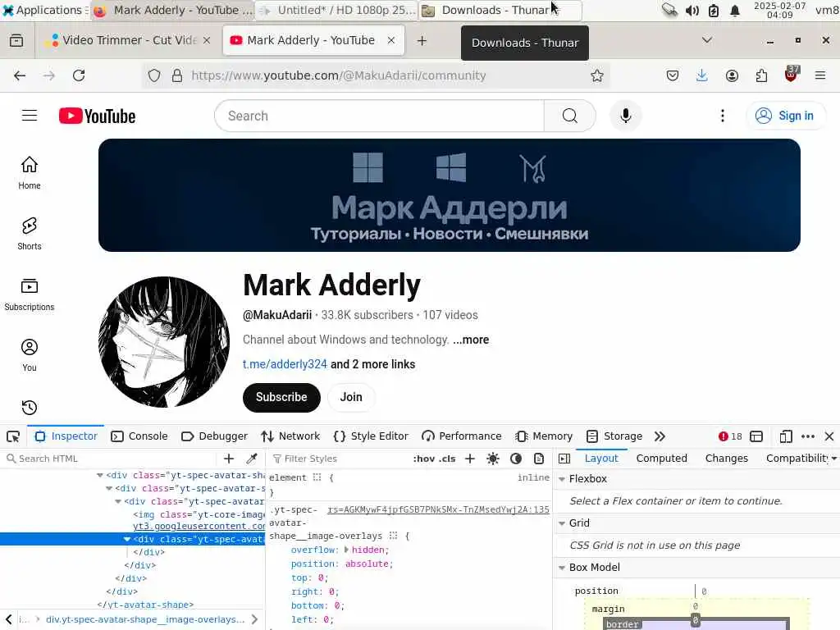Viewport: 840px width, 630px height.
Task: Activate the element picker tool
Action: pyautogui.click(x=13, y=436)
